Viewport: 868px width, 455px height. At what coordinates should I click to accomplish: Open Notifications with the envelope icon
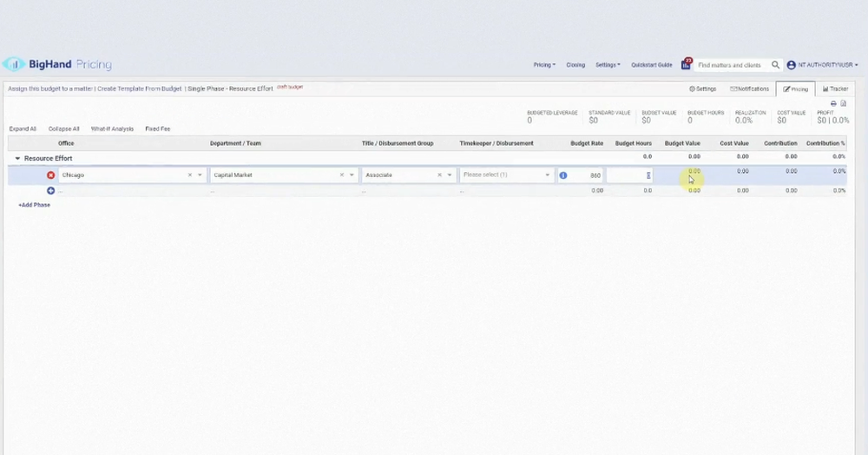[x=750, y=89]
